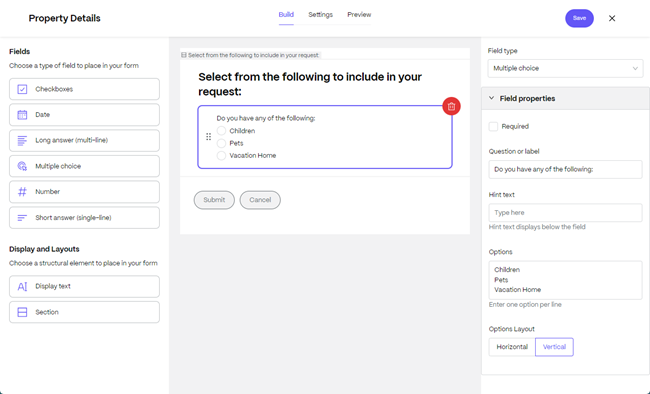Click the Options text area
Viewport: 650px width, 394px height.
pyautogui.click(x=565, y=280)
